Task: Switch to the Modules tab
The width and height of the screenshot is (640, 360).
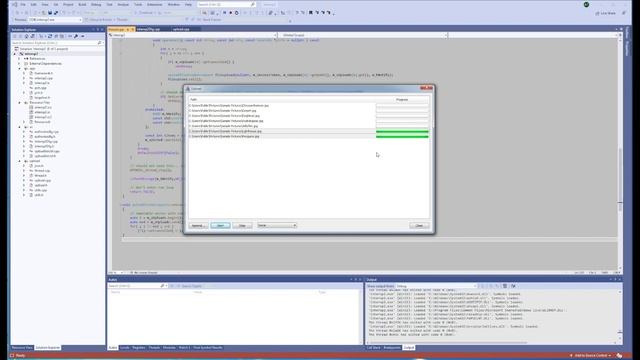Action: pos(169,348)
